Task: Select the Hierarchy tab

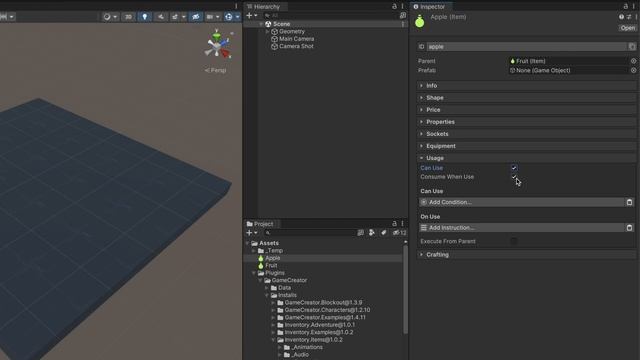Action: [264, 7]
